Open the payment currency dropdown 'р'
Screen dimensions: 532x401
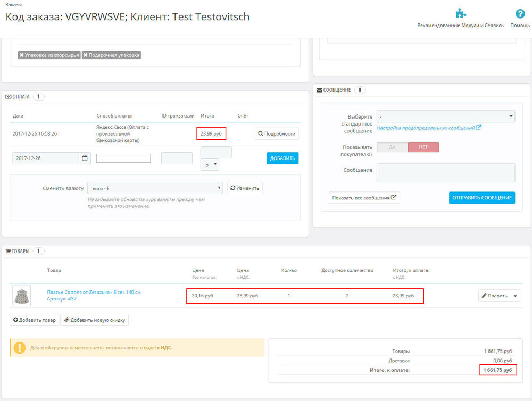coord(210,165)
